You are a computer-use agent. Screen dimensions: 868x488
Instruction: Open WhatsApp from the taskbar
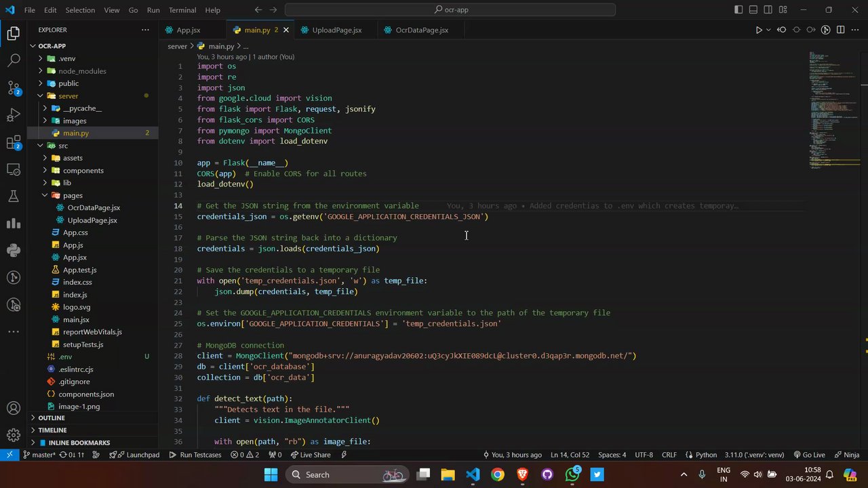coord(572,474)
